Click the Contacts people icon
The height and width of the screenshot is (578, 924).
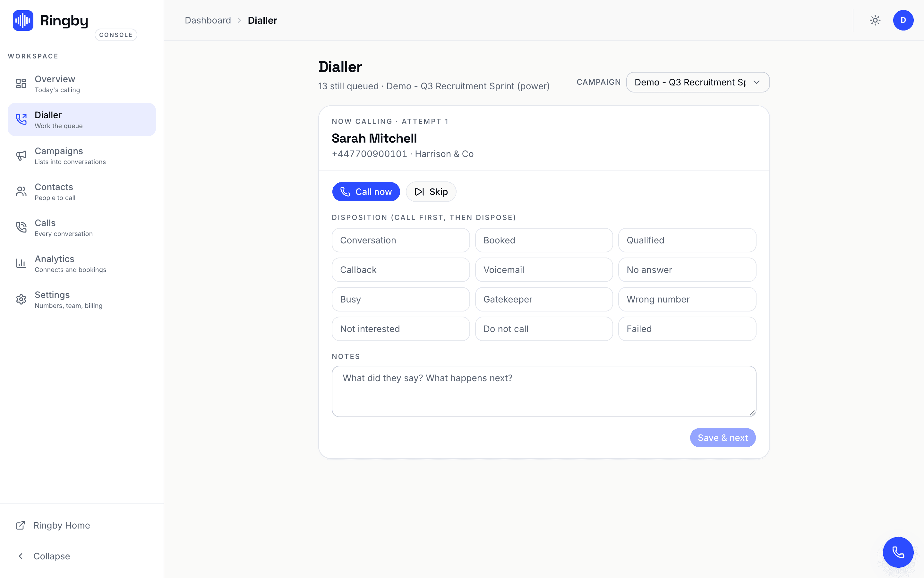(x=21, y=191)
